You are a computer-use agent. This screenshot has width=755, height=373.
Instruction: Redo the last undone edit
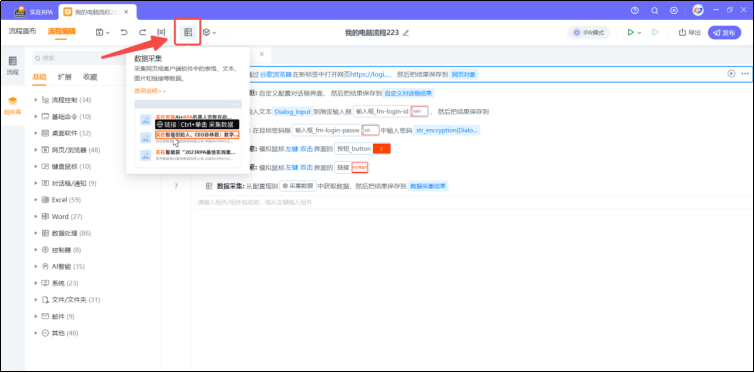coord(143,32)
